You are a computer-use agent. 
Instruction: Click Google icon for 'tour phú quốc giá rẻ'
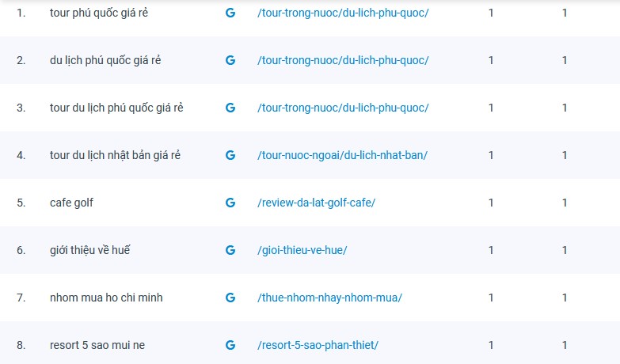230,13
